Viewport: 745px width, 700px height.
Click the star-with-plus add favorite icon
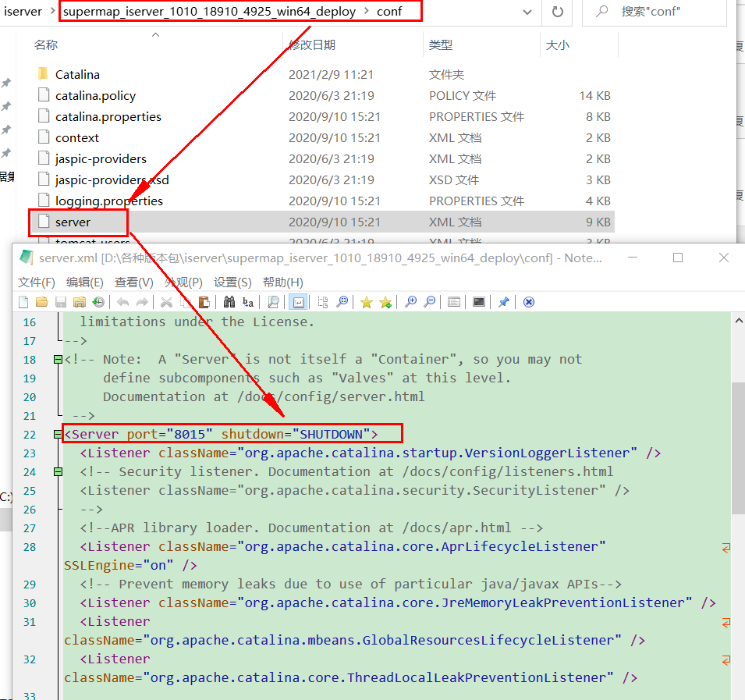(385, 302)
